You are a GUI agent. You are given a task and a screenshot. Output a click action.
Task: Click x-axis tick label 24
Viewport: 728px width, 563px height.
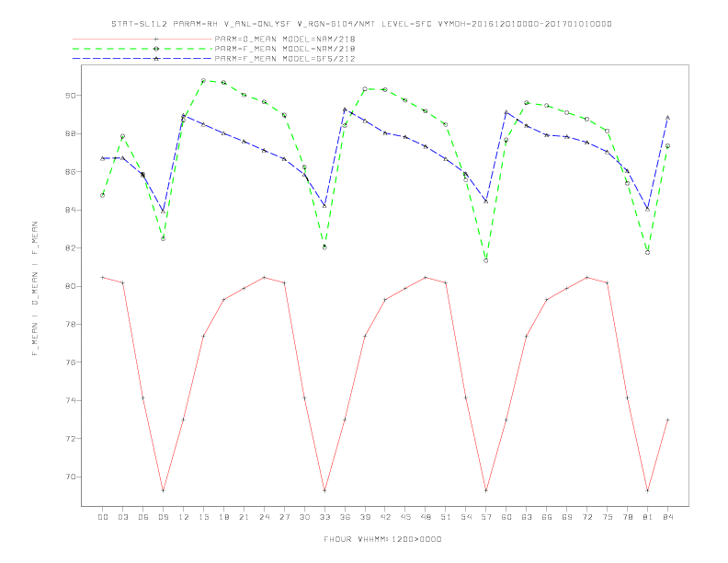(264, 517)
